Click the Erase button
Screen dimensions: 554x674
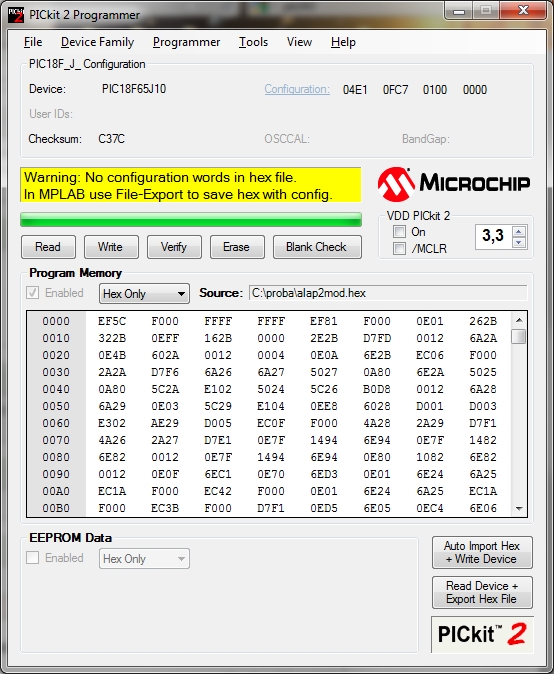(x=237, y=247)
